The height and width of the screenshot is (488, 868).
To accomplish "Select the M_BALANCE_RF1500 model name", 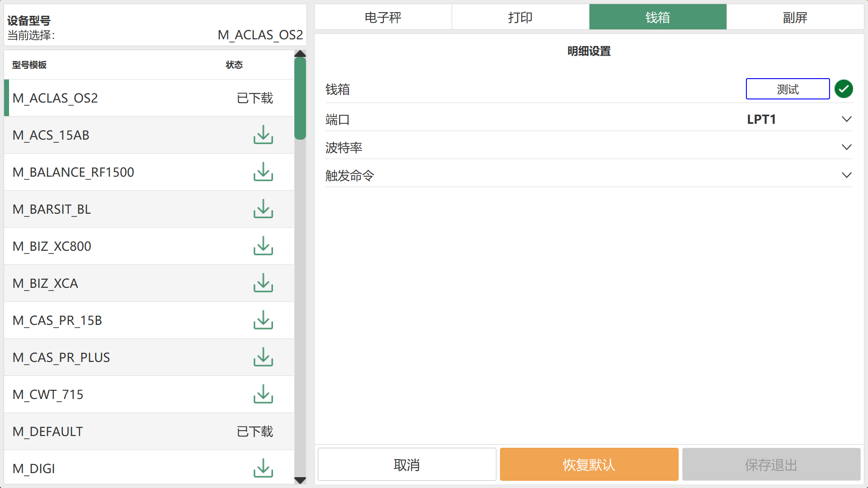I will click(x=73, y=172).
